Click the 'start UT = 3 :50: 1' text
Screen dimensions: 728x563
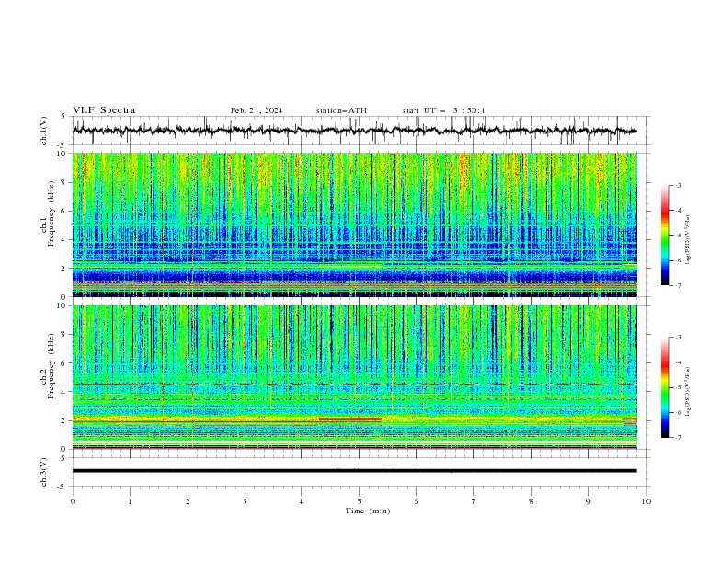(444, 110)
